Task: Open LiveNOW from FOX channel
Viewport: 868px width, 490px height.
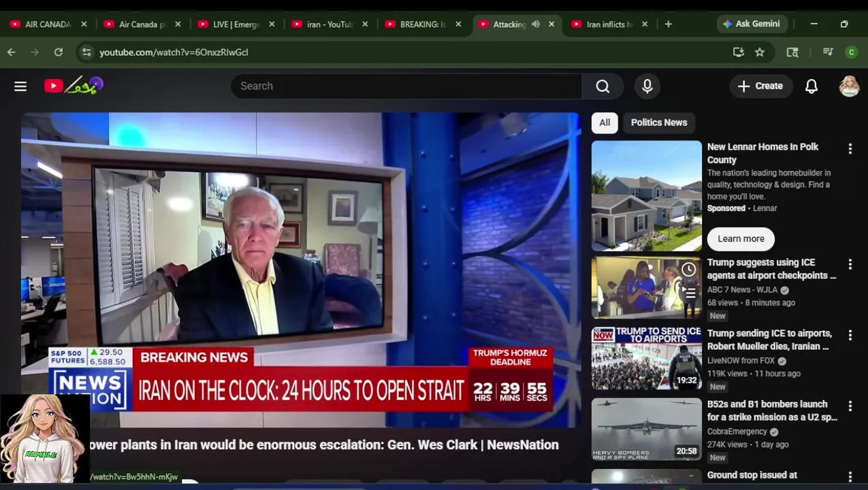Action: (741, 361)
